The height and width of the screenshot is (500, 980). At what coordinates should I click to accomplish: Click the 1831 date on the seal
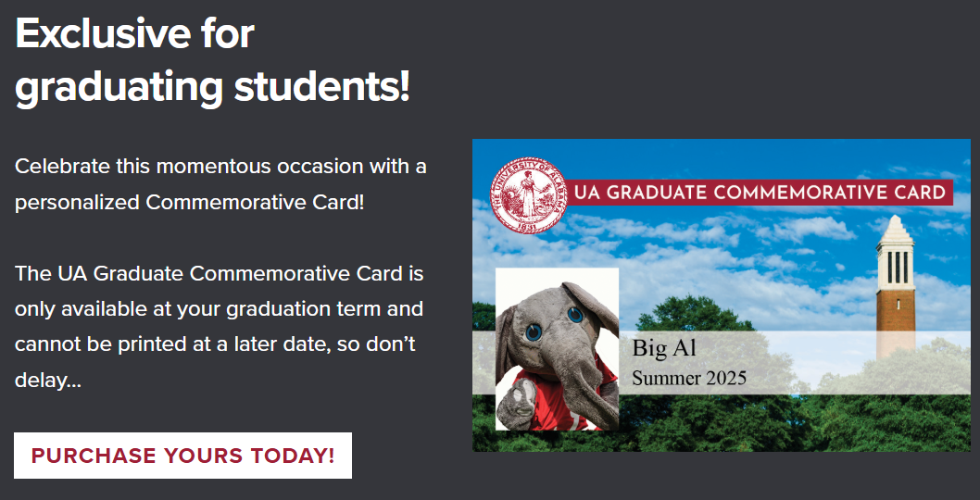tap(525, 224)
